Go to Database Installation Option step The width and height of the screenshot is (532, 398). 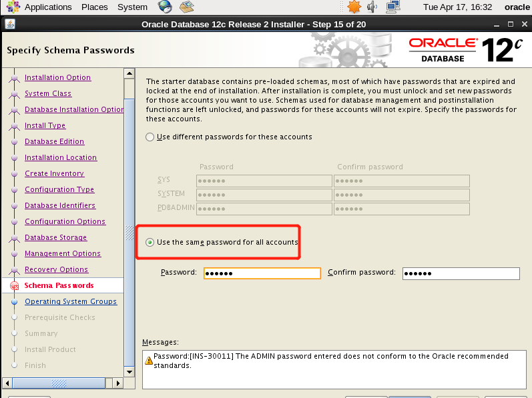tap(74, 109)
